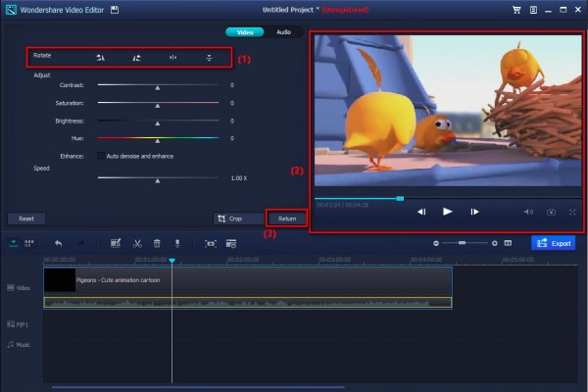Click the 00:02:00:00 mark on ruler
Viewport: 588px width, 392px height.
pos(243,260)
